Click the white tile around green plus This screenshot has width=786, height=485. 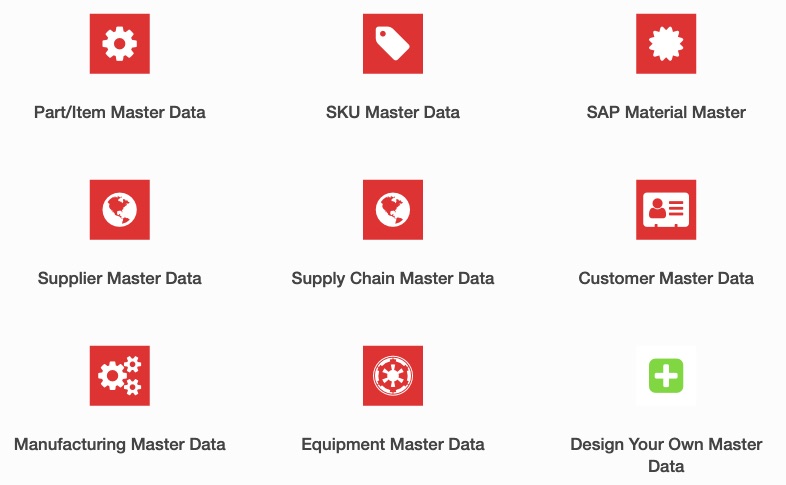click(666, 375)
